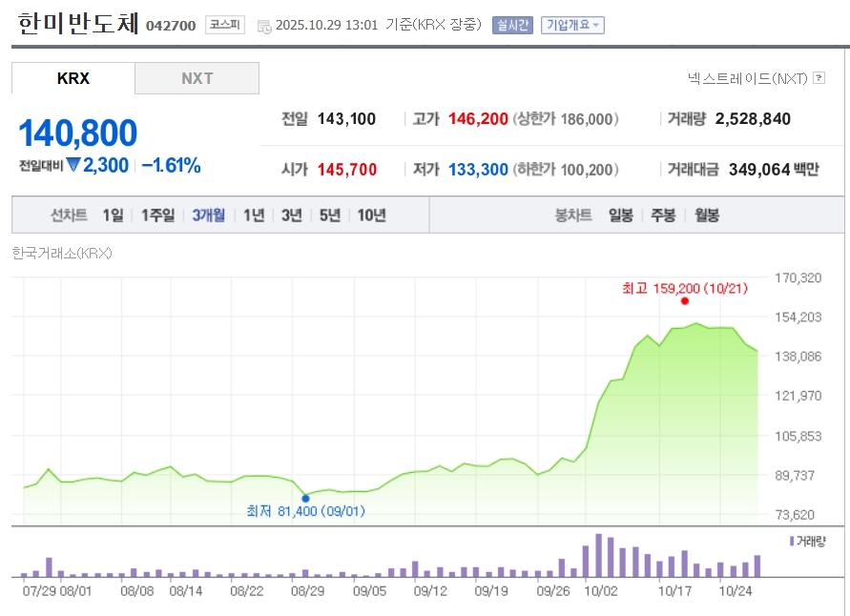This screenshot has height=616, width=850.
Task: Switch to the NXT tab
Action: click(x=197, y=78)
